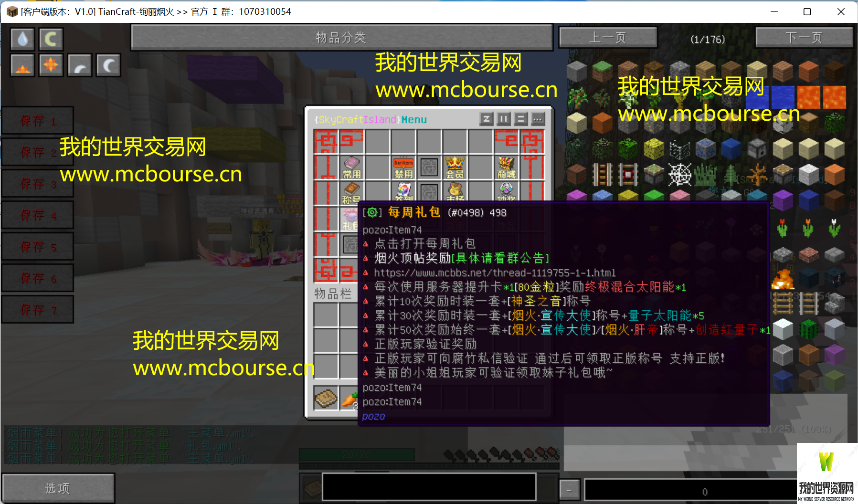Pick the cactus block in item panel
The image size is (858, 504).
coord(809,329)
